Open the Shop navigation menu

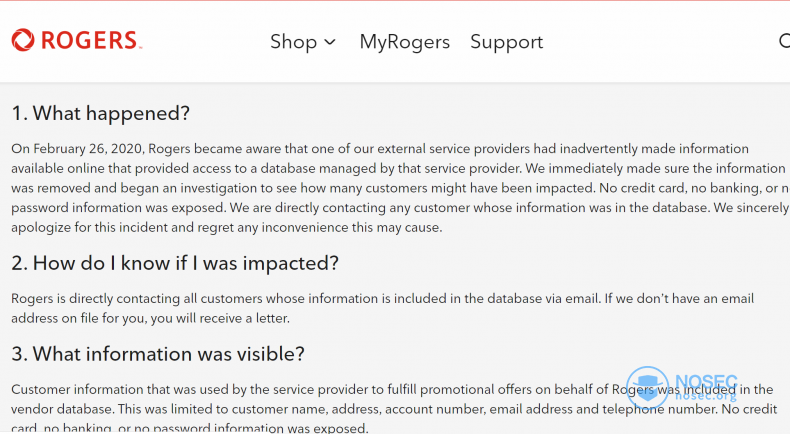(293, 42)
